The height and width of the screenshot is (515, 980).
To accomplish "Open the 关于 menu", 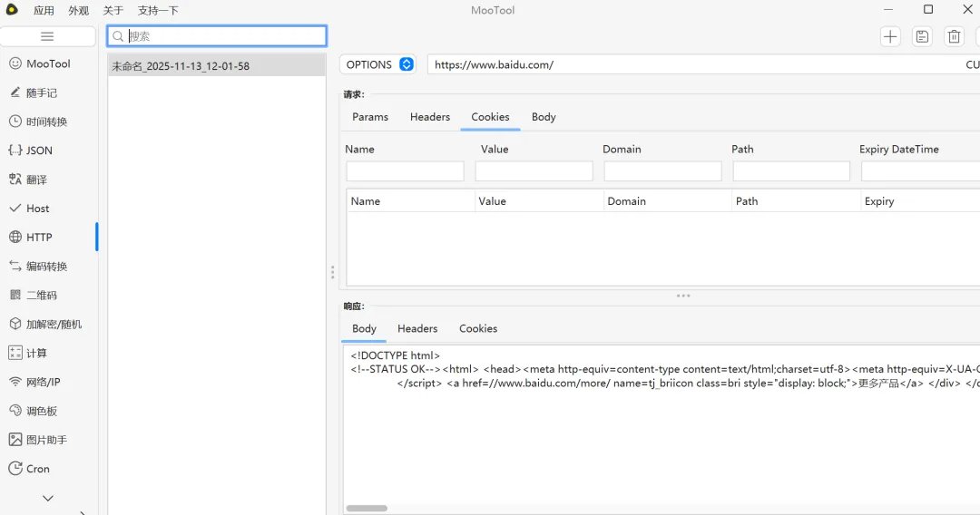I will coord(113,10).
